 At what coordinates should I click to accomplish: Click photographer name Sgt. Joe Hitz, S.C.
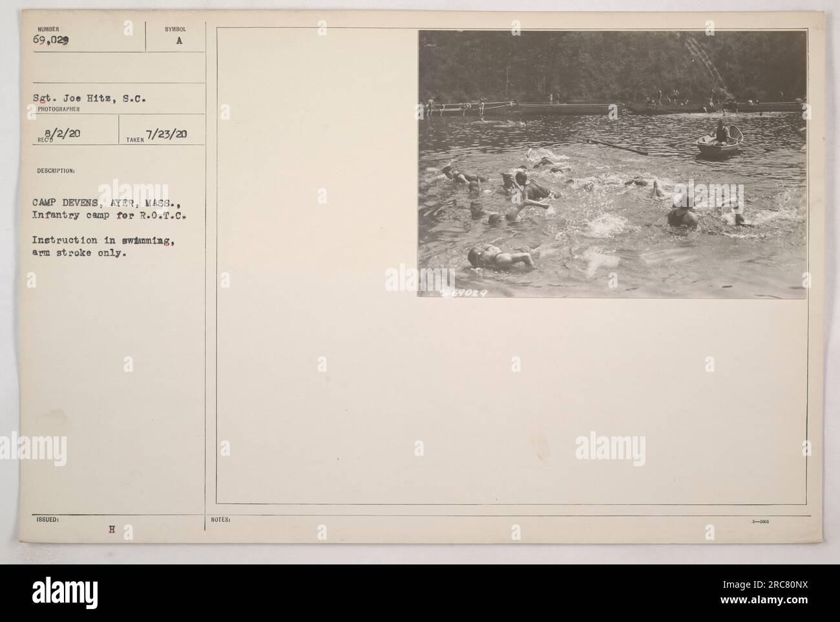tap(90, 99)
